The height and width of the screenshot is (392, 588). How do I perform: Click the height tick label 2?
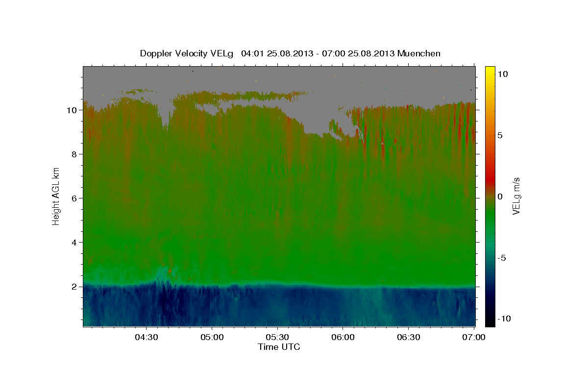coord(74,287)
